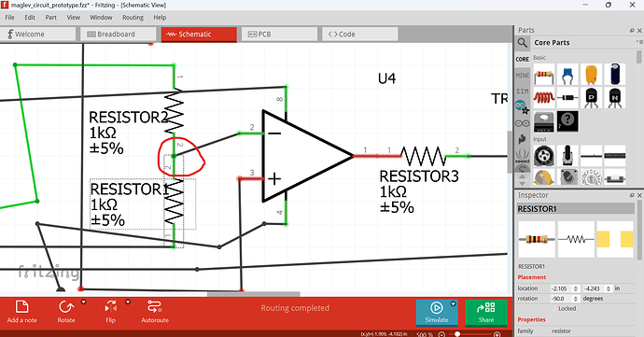Pick the red inductor coil part

(x=544, y=98)
